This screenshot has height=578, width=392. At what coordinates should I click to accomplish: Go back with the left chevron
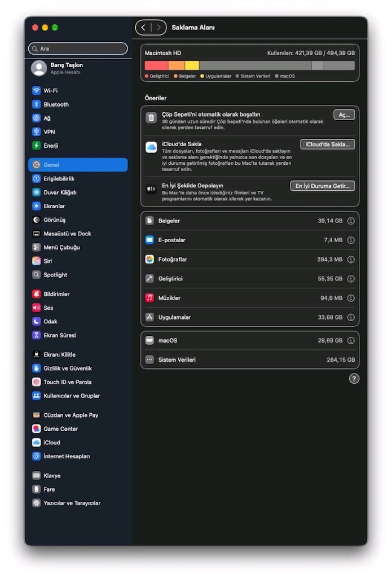pos(143,27)
